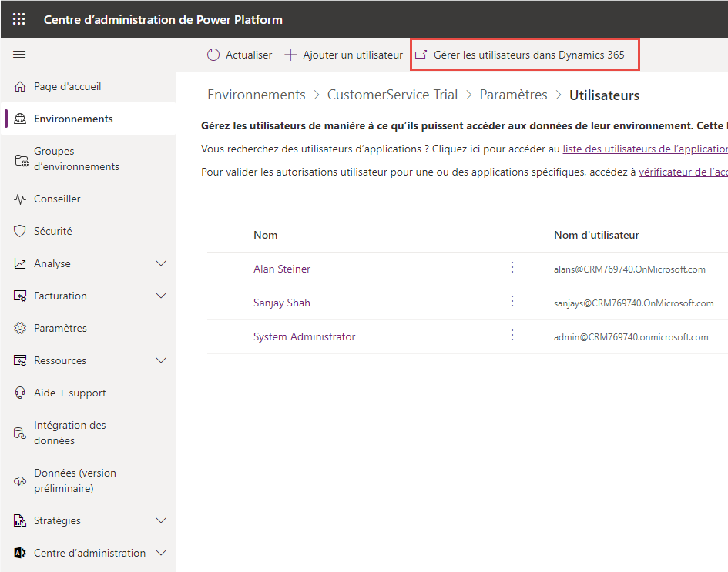Click the Stratégies report icon
The height and width of the screenshot is (572, 728).
(x=20, y=520)
